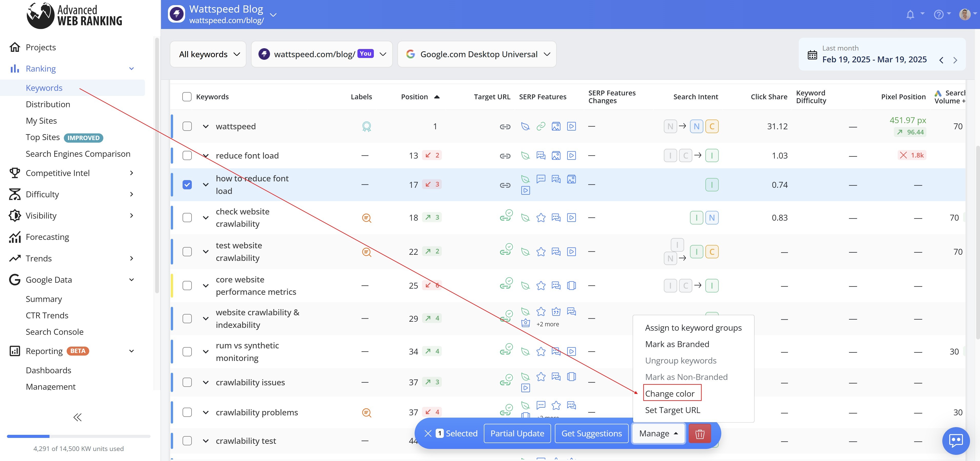Click target URL link icon for reduce font load
The image size is (980, 461).
pyautogui.click(x=505, y=156)
